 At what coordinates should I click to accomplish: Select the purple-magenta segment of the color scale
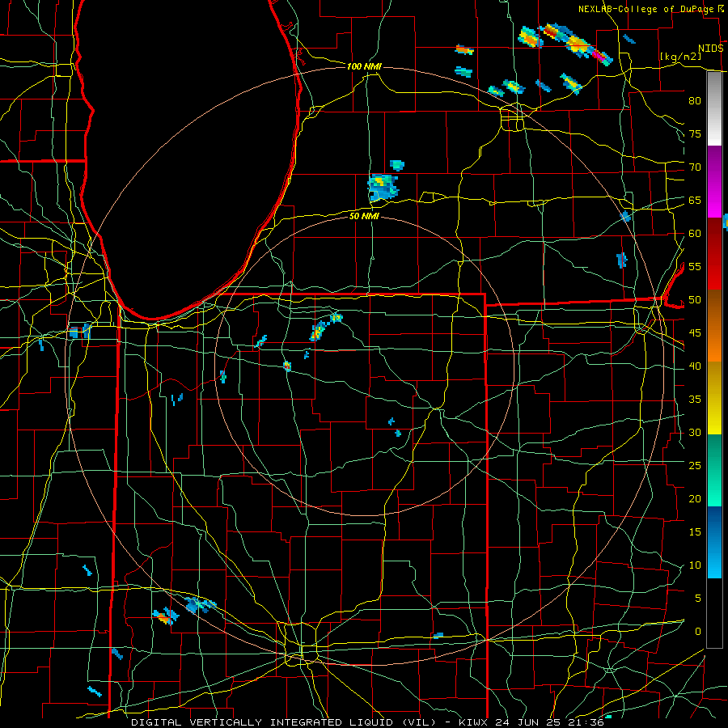pos(714,181)
